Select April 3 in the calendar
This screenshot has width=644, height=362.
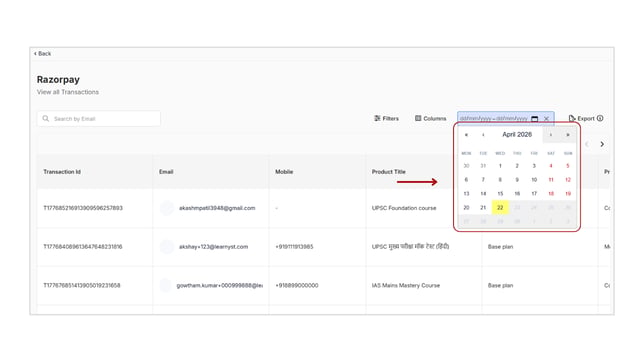click(534, 166)
